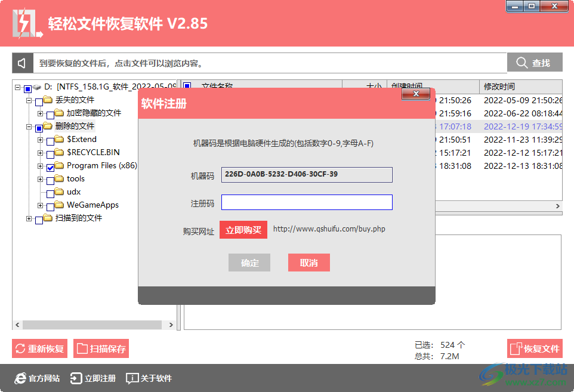
Task: Click the magnifier search button 查找
Action: (535, 63)
